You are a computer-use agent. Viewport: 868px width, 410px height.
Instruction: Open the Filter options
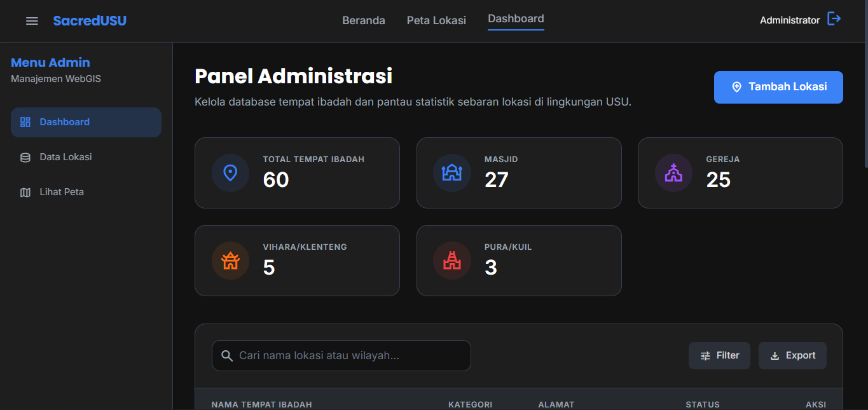click(719, 355)
